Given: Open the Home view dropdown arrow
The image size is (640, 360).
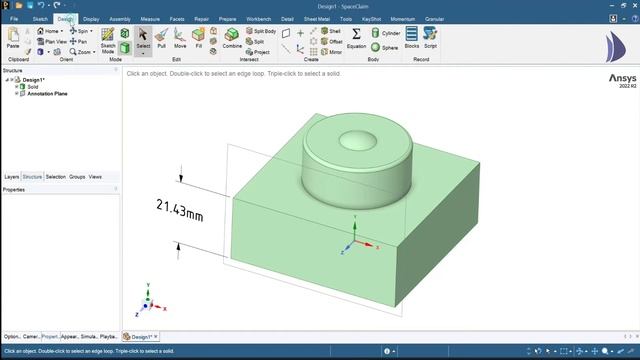Looking at the screenshot, I should point(62,31).
